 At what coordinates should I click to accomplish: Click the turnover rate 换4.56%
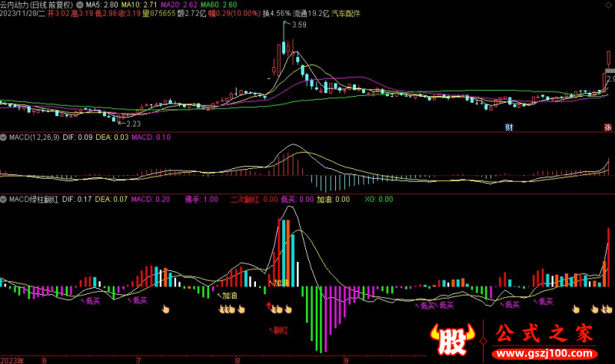(277, 13)
